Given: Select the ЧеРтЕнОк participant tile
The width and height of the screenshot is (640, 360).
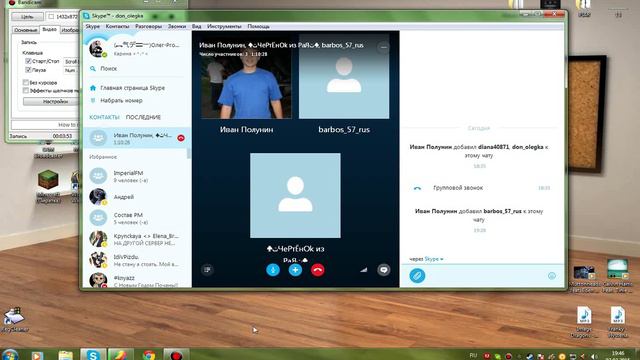Looking at the screenshot, I should click(295, 195).
